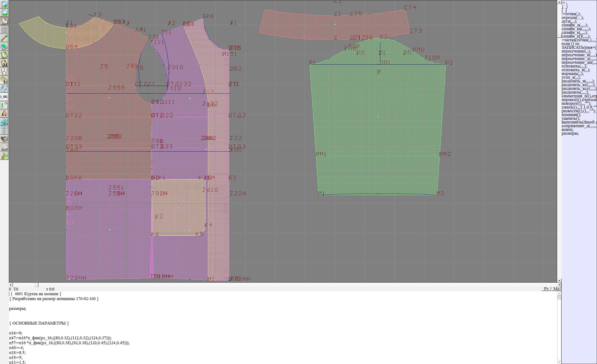Toggle the grid display icon
597x364 pixels.
(4, 30)
